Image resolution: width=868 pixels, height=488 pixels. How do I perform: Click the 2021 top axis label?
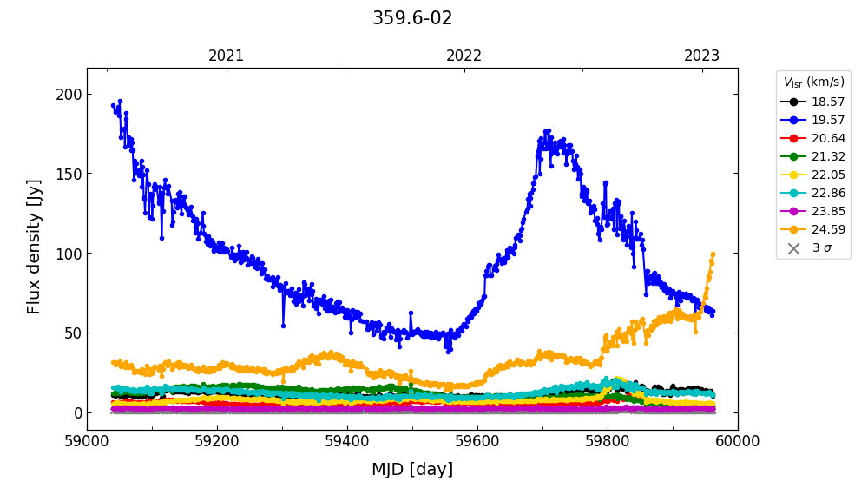227,56
